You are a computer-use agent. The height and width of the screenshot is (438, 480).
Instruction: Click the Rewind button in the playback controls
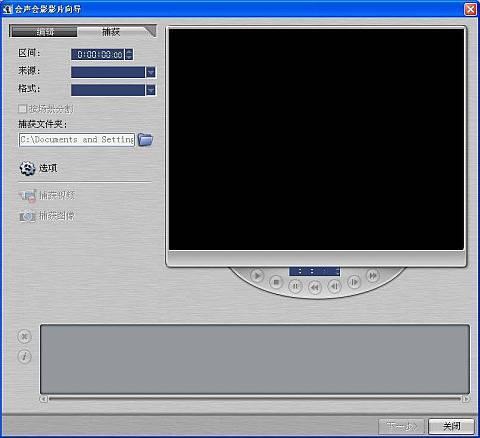(x=315, y=287)
